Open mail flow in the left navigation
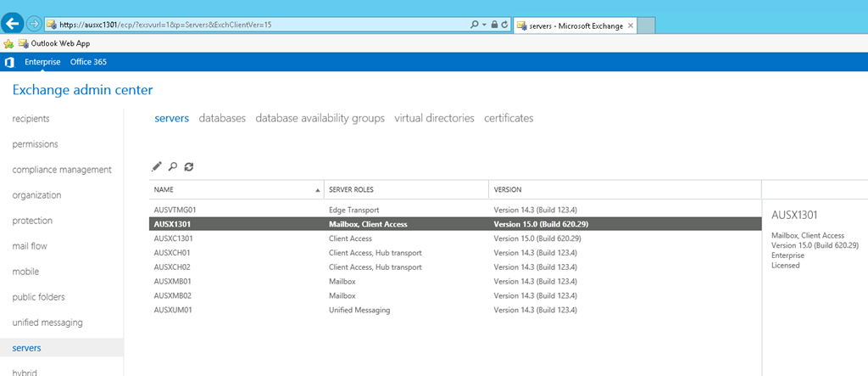The image size is (868, 376). pos(30,246)
